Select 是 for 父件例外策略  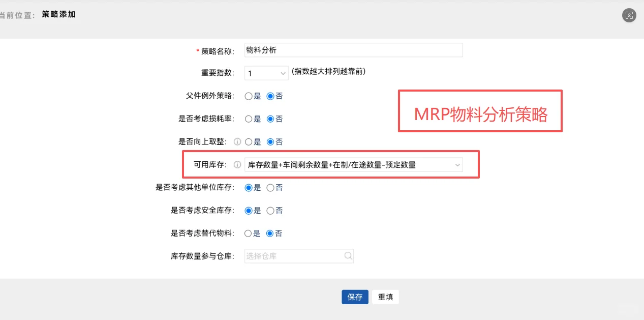click(x=248, y=96)
